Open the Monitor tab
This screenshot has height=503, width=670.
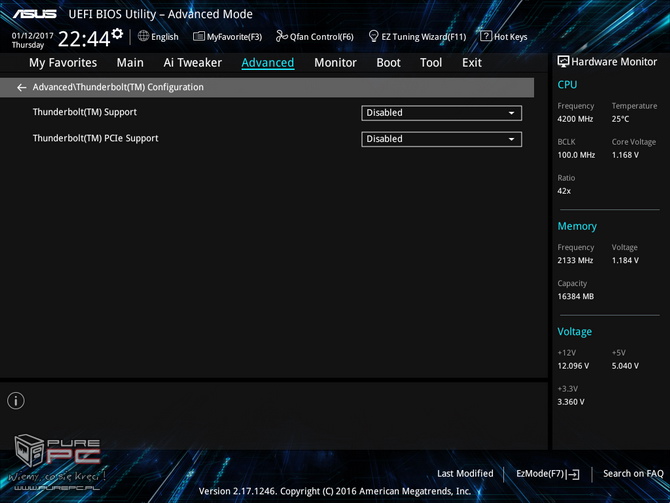coord(335,63)
